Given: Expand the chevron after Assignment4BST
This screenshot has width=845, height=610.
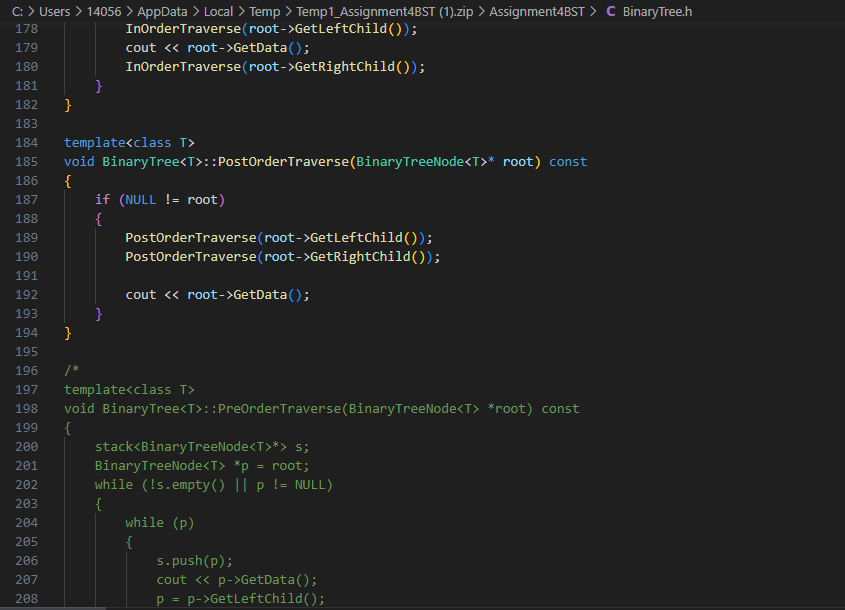Looking at the screenshot, I should [x=594, y=11].
